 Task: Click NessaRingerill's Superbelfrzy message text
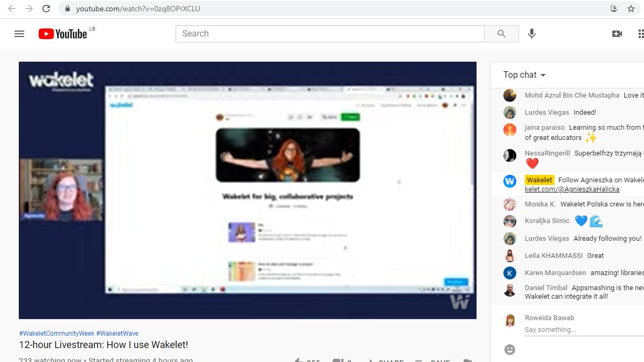pyautogui.click(x=609, y=153)
